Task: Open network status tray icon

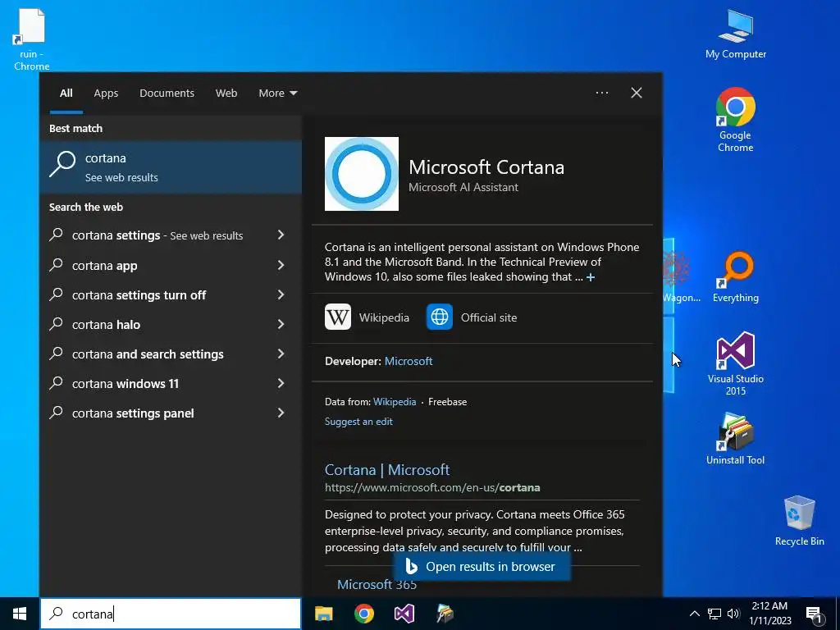Action: tap(714, 614)
